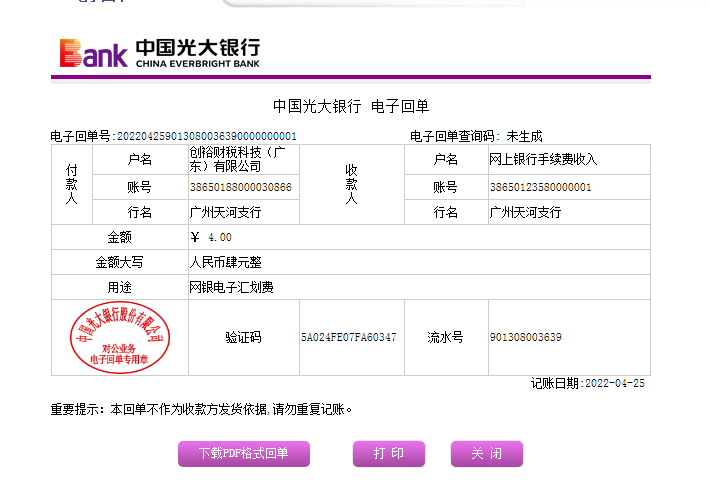
Task: Select the amount ¥ 4.00 value
Action: point(211,238)
